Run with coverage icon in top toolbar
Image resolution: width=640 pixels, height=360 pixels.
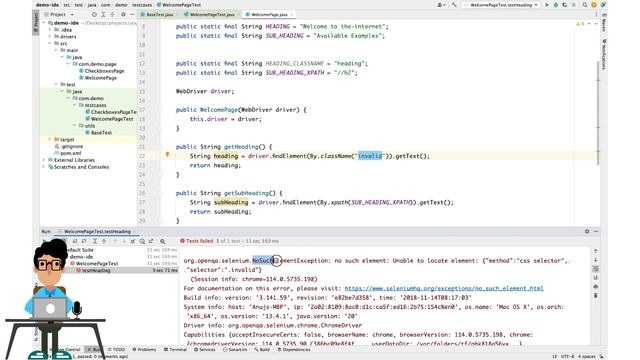tap(564, 5)
